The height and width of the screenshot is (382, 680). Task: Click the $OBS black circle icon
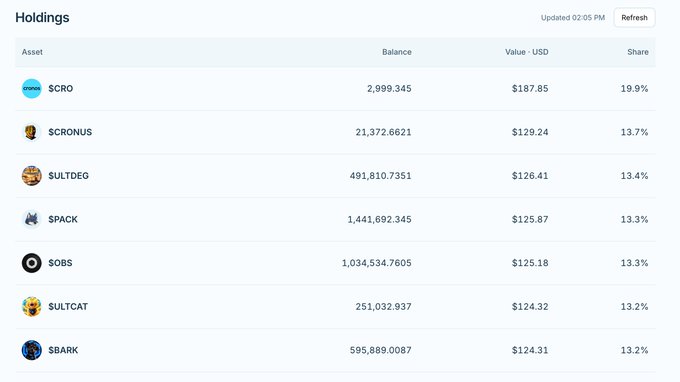pos(32,263)
